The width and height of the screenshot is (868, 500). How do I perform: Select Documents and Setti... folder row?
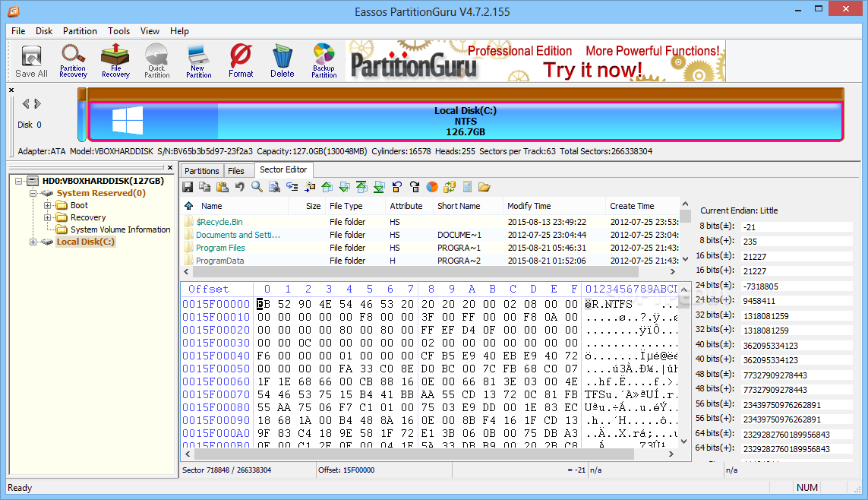[x=430, y=235]
